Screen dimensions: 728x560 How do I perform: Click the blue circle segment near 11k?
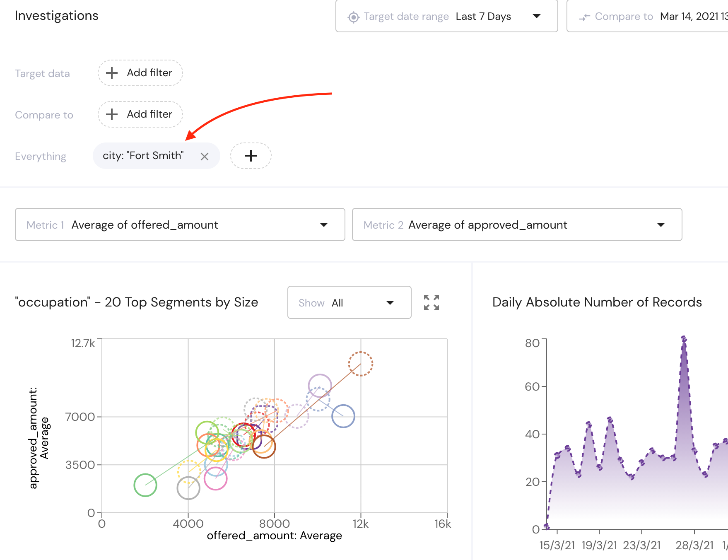click(x=343, y=416)
